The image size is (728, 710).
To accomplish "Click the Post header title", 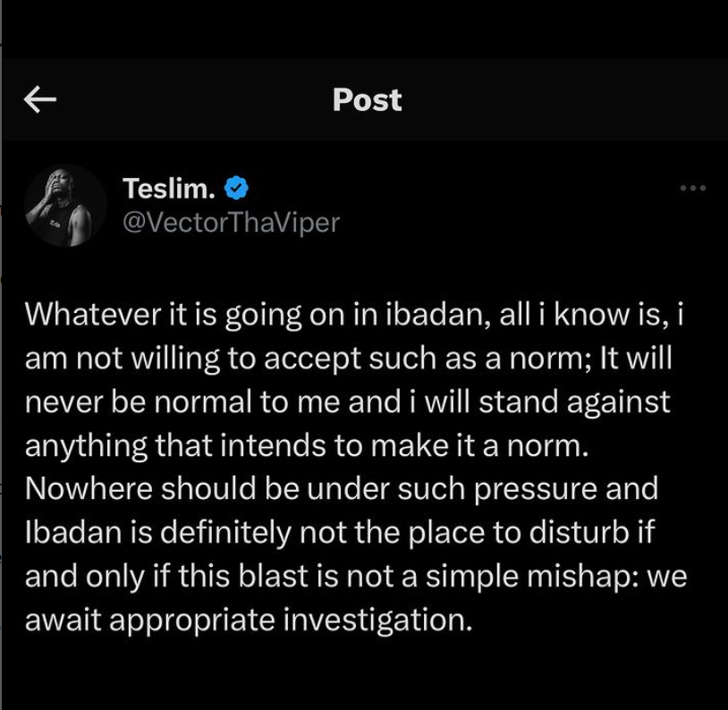I will click(x=367, y=99).
